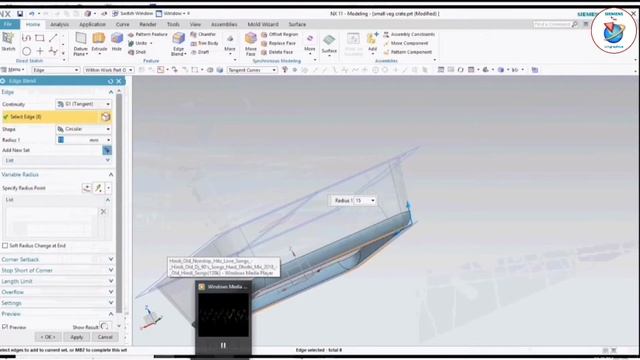Select the Move Face tool
The image size is (640, 360).
coord(251,44)
